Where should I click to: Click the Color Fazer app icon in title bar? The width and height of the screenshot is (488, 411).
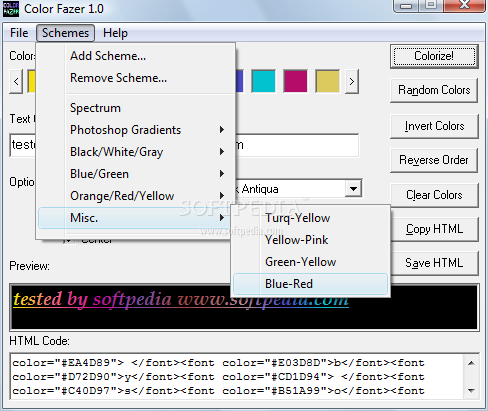tap(11, 9)
